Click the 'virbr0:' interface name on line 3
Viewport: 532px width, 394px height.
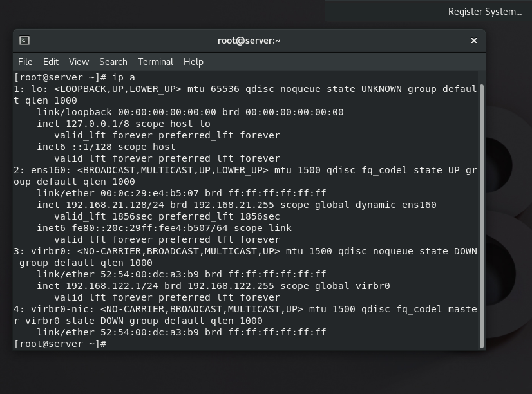[52, 251]
